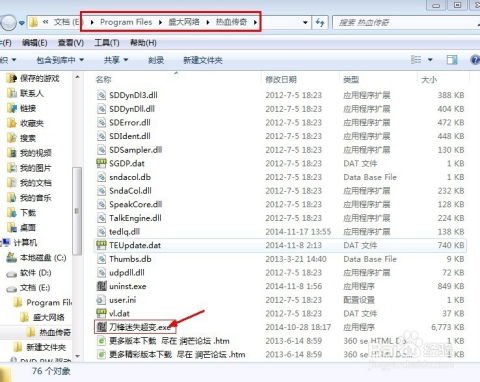Open 链接 in the navigation pane
This screenshot has height=382, width=480.
tap(28, 108)
